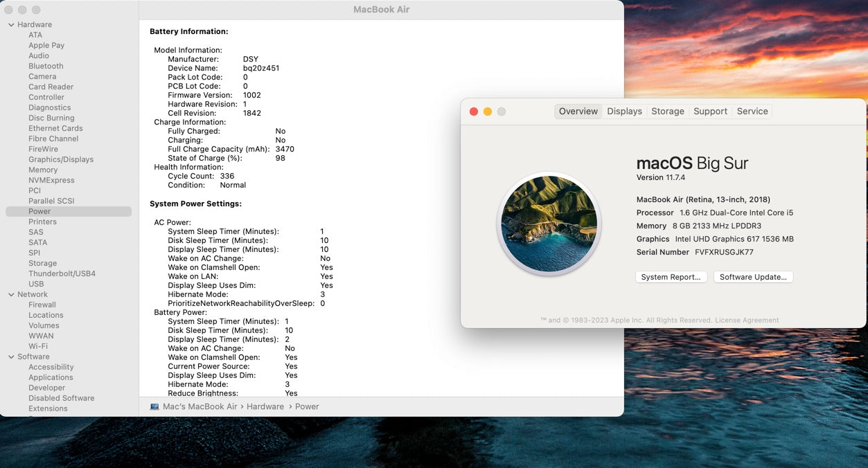Click the laptop icon in the path bar
Viewport: 868px width, 468px height.
[x=154, y=406]
